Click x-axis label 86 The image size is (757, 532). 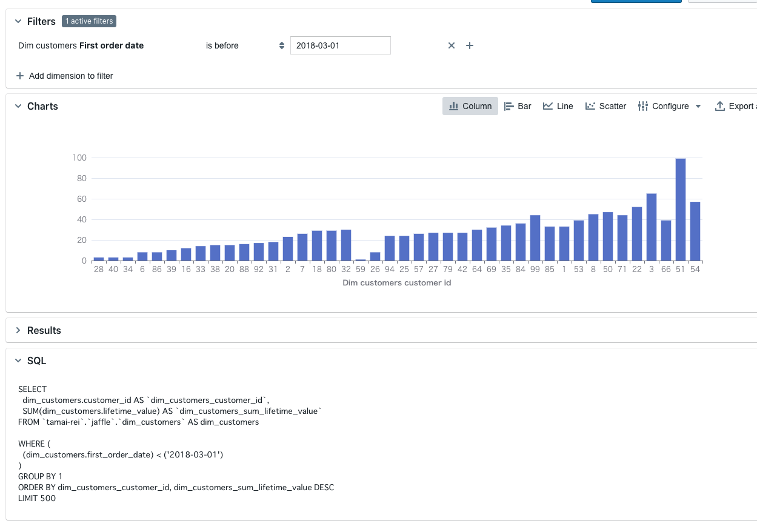(157, 270)
